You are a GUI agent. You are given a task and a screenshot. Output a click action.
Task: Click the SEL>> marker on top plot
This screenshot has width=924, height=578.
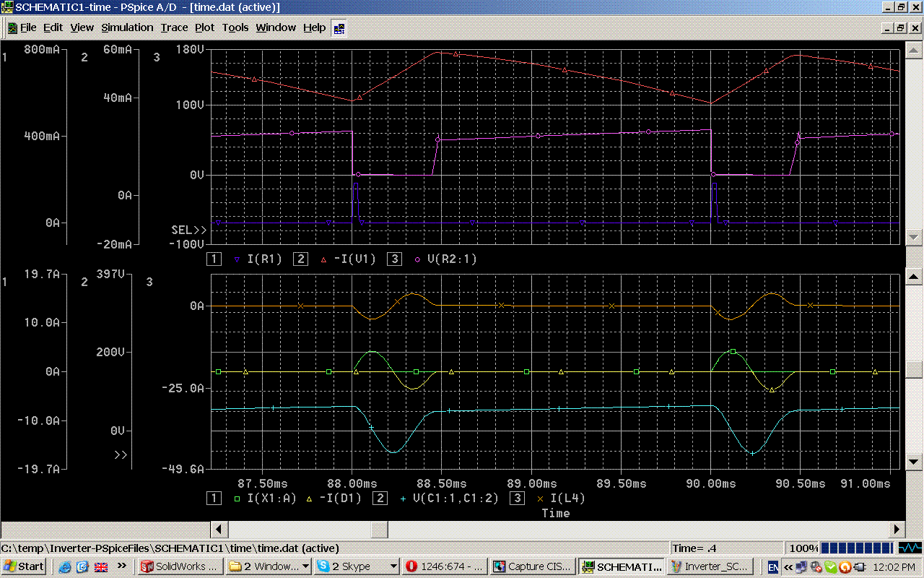tap(188, 230)
